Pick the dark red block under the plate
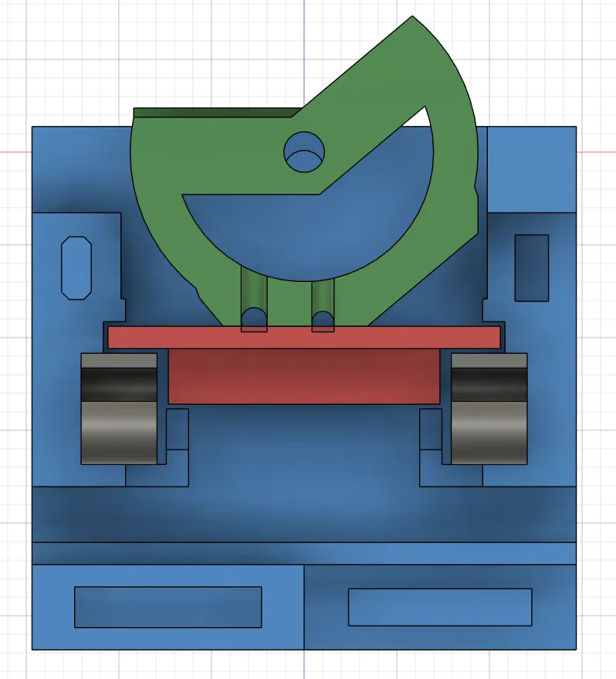Image resolution: width=616 pixels, height=679 pixels. pos(304,376)
